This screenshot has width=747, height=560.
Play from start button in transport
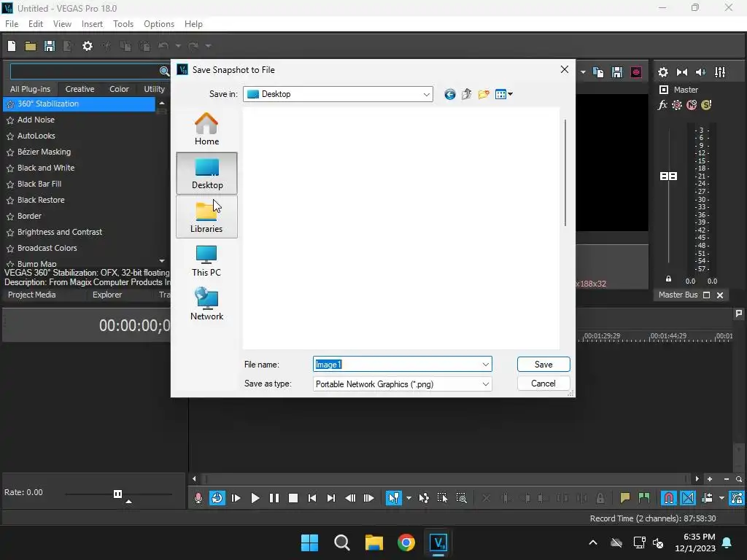click(236, 498)
